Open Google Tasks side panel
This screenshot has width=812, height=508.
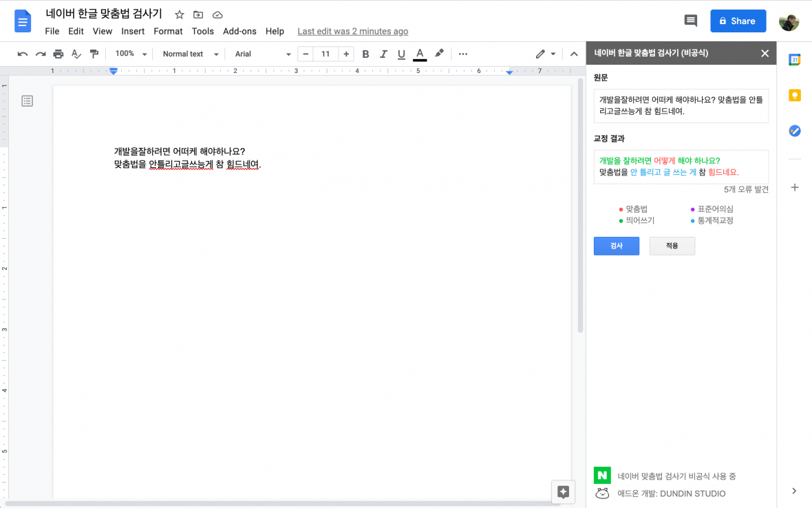[x=794, y=131]
